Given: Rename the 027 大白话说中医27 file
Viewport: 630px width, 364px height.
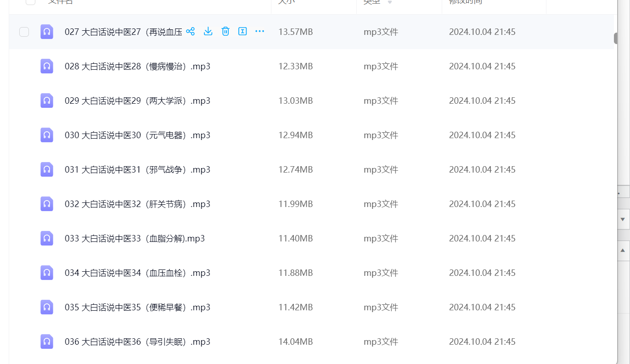Looking at the screenshot, I should 242,31.
